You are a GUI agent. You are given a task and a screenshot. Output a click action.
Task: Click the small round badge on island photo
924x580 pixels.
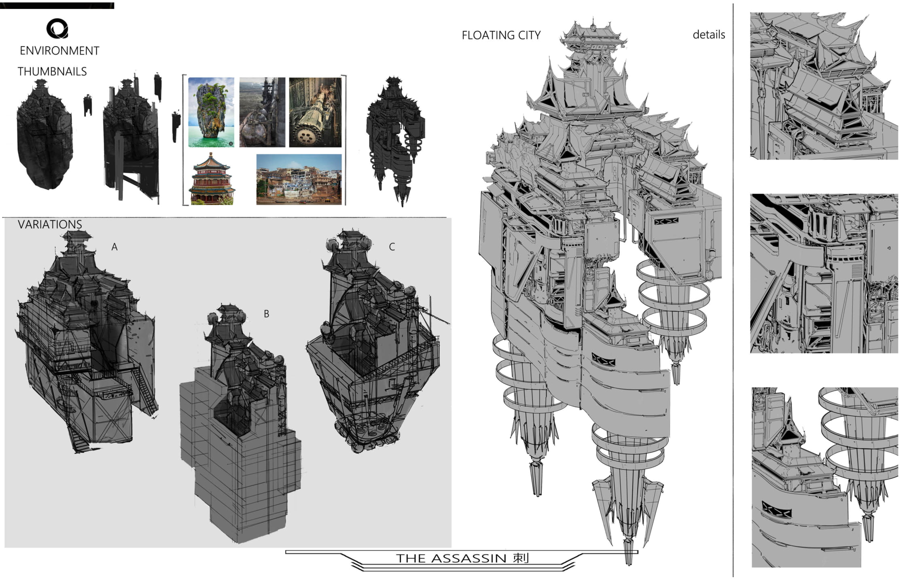coord(231,144)
